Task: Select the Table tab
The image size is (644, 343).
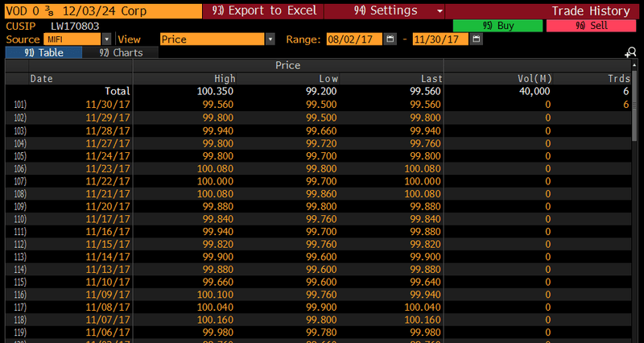Action: [44, 52]
